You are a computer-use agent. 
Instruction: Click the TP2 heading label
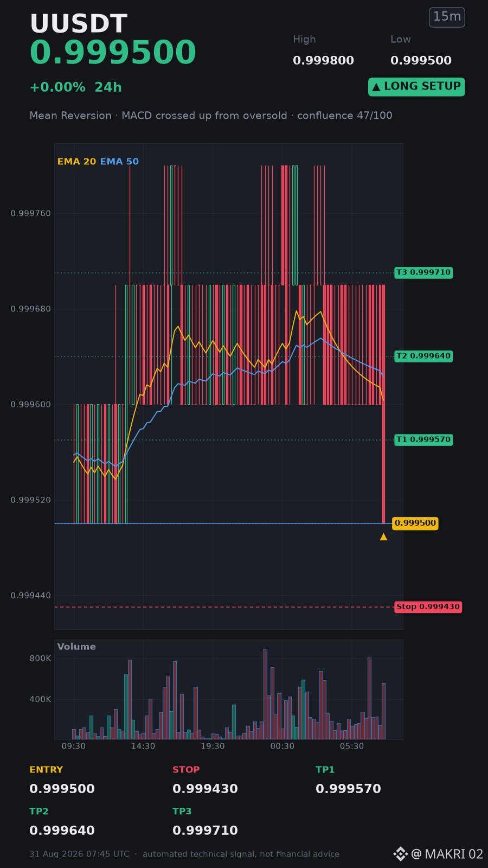point(39,812)
